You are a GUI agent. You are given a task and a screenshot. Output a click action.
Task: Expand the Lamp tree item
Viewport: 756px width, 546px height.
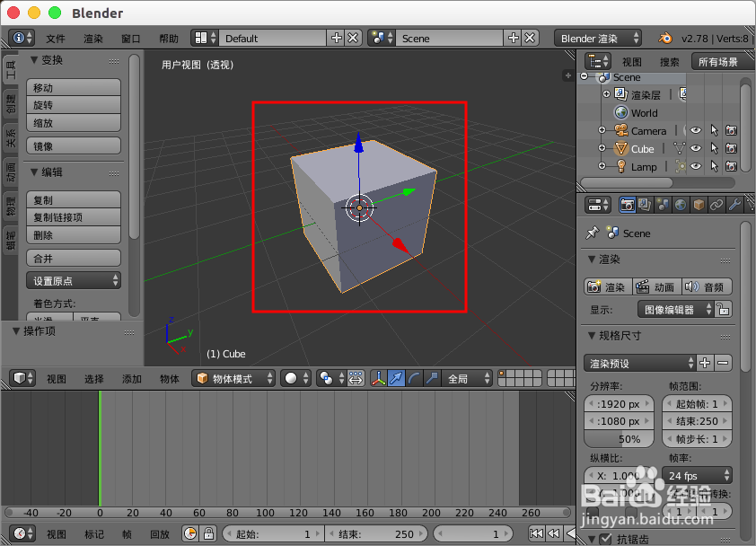pos(602,166)
